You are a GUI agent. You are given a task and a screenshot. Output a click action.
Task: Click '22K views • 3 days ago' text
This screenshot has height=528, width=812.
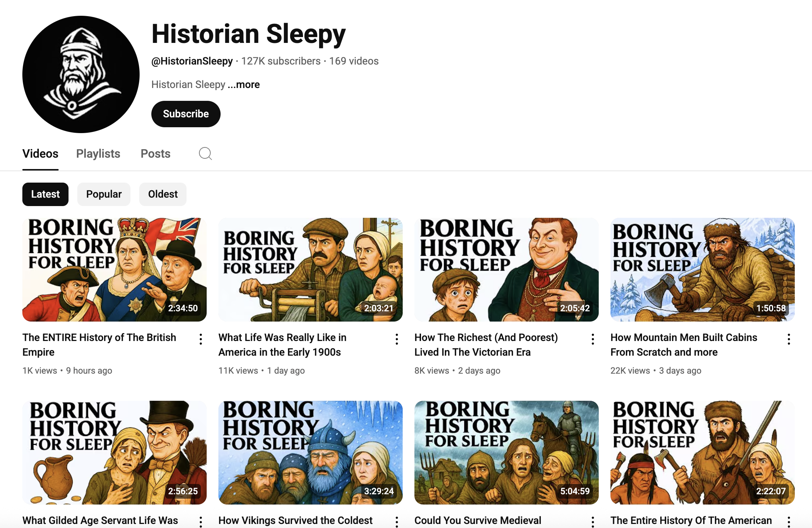(x=656, y=371)
